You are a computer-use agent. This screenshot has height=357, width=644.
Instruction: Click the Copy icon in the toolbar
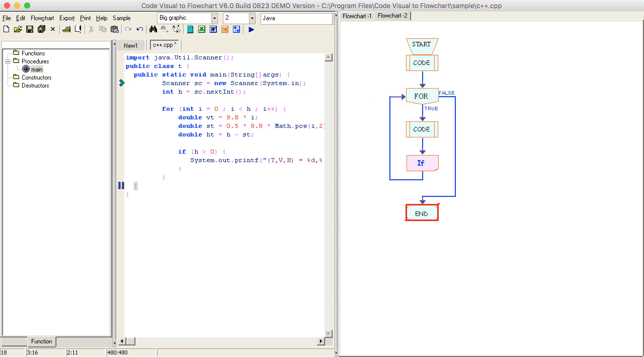(x=103, y=29)
